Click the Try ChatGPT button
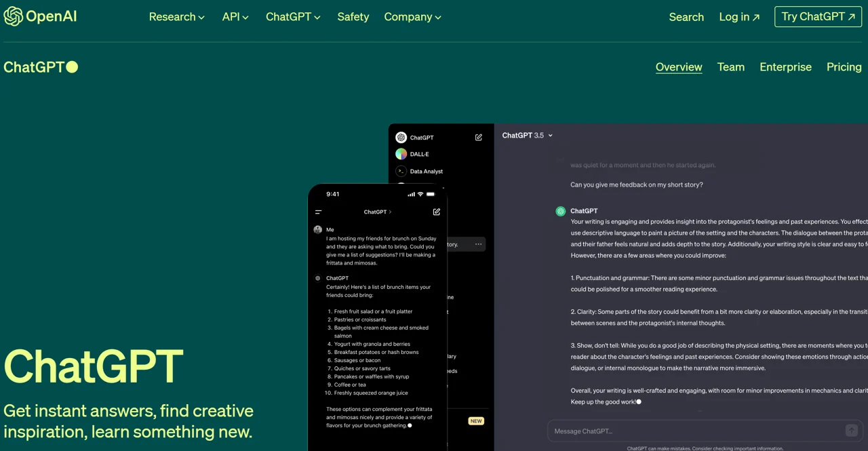 tap(818, 17)
